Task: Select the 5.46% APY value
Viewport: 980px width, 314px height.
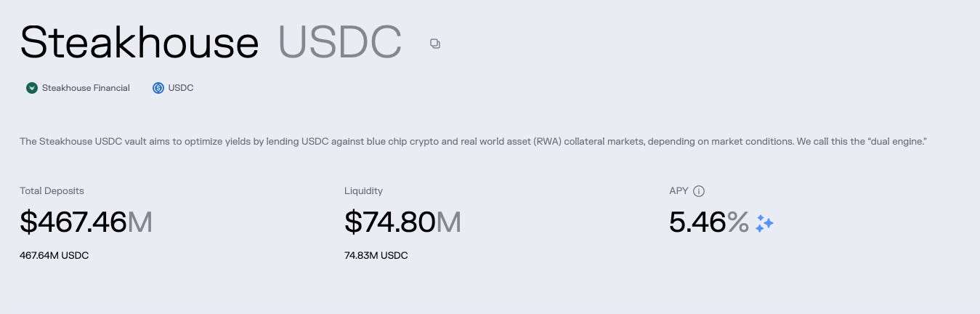Action: pos(709,222)
